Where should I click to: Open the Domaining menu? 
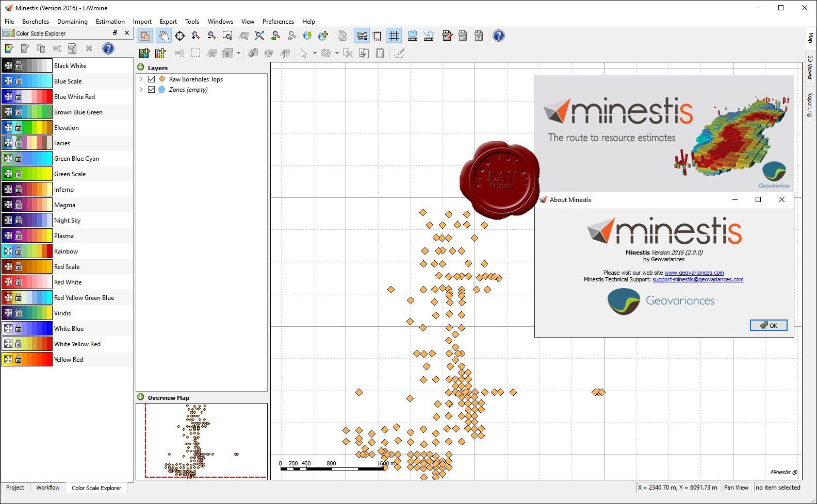pyautogui.click(x=72, y=22)
